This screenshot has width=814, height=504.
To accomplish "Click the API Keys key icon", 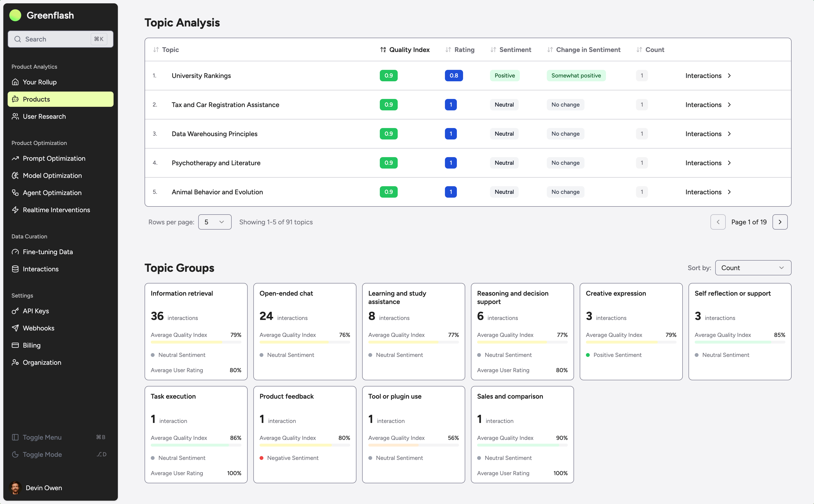I will click(15, 311).
